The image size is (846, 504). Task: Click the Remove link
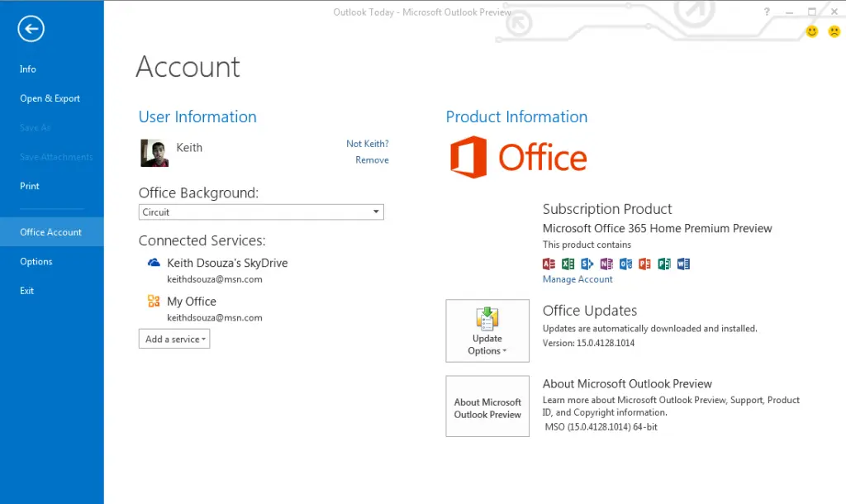[372, 159]
